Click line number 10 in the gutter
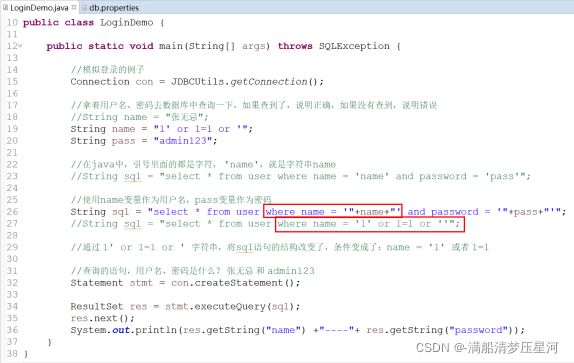Screen dimensions: 574x363 (x=12, y=22)
